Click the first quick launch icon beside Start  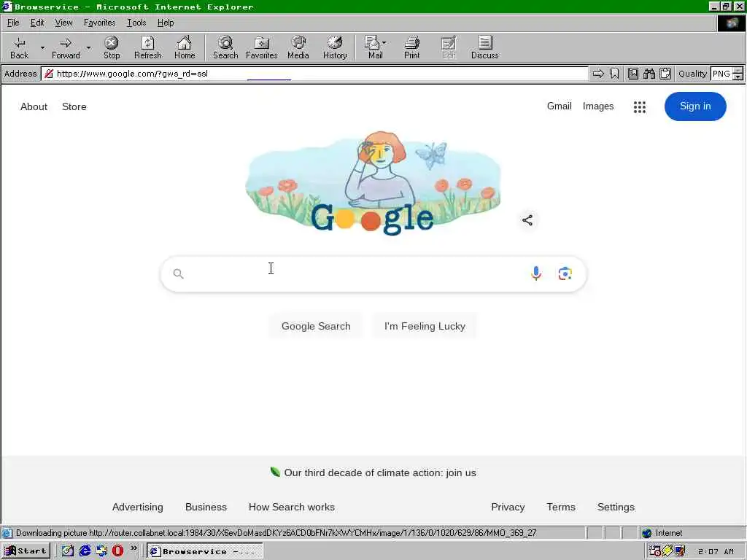point(68,551)
